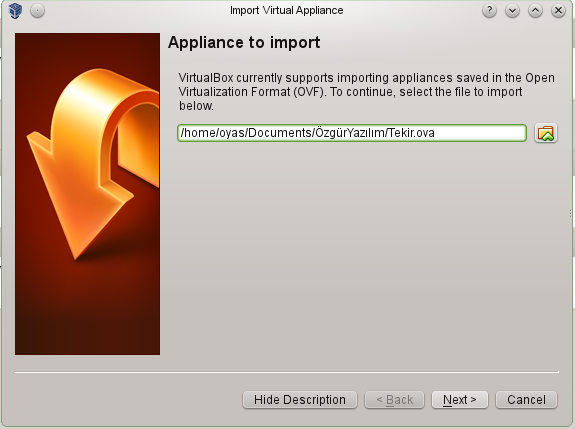Screen dimensions: 575x429
Task: Click the OVF description paragraph text
Action: click(x=366, y=92)
